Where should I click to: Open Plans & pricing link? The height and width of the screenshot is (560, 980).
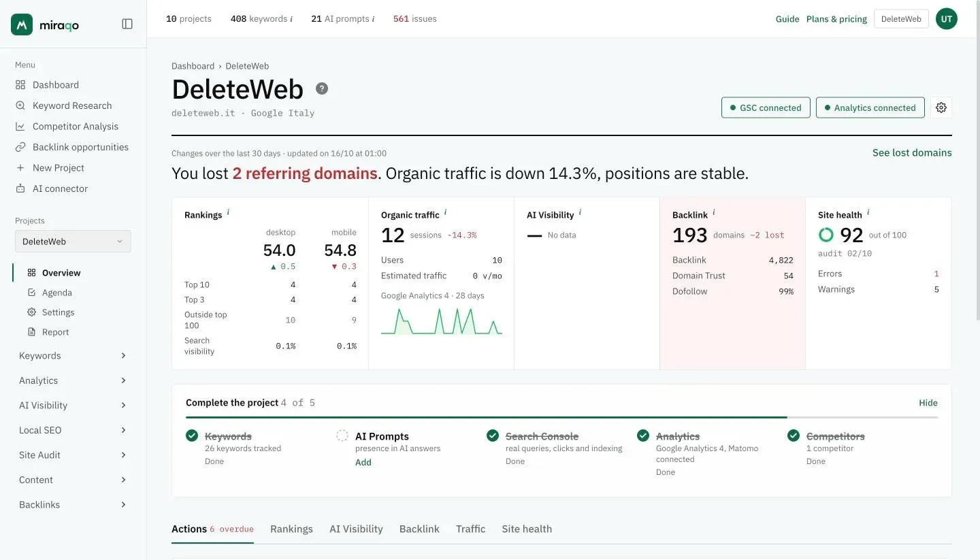(x=836, y=19)
